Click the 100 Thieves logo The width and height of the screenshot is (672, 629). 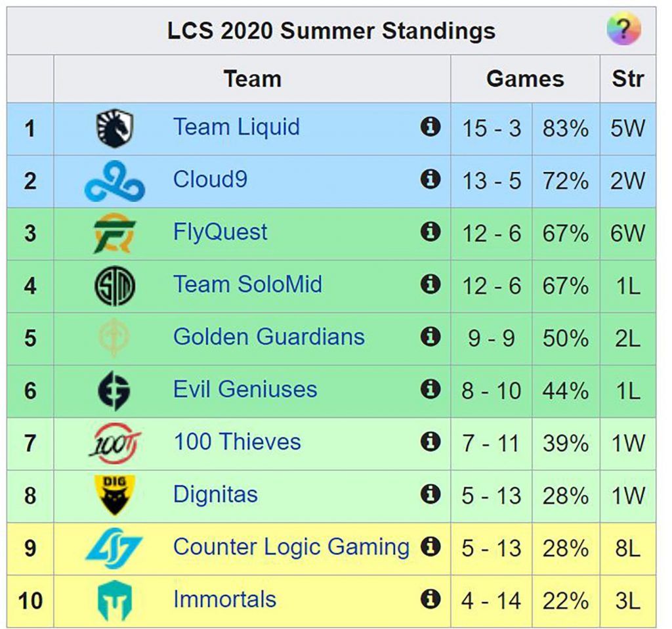115,443
